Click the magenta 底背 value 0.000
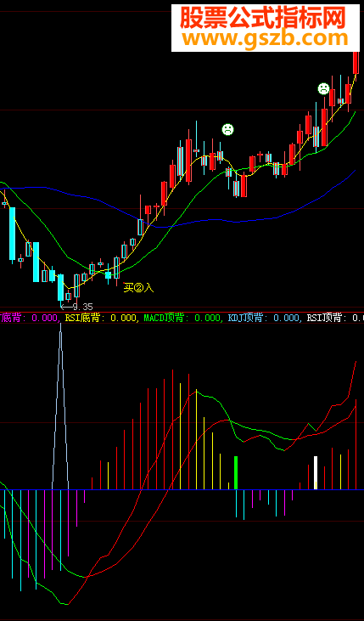Screen dimensions: 364x621 tap(44, 318)
